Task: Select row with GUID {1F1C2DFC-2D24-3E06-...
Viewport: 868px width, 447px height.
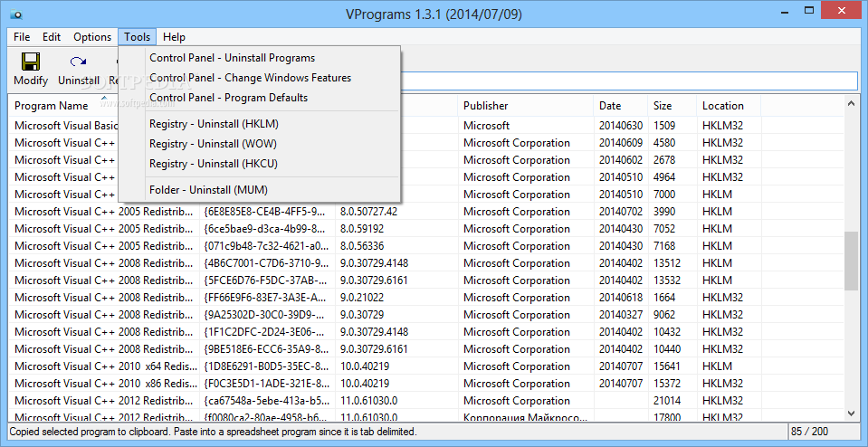Action: [x=426, y=331]
